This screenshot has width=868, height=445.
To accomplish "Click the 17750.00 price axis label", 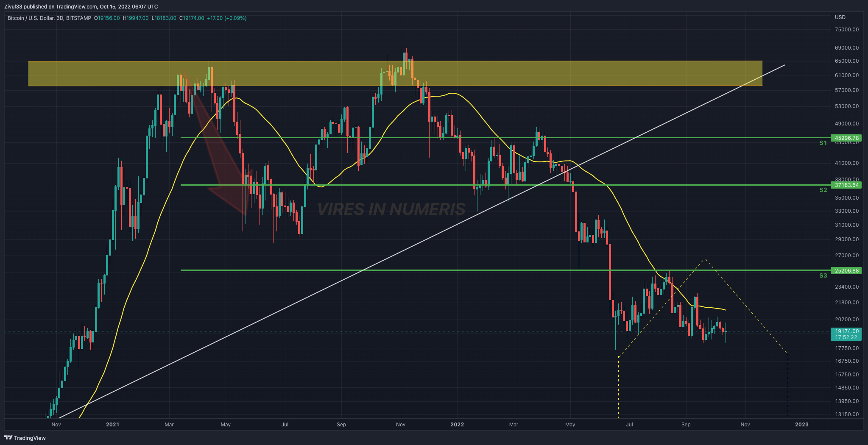I will [847, 348].
